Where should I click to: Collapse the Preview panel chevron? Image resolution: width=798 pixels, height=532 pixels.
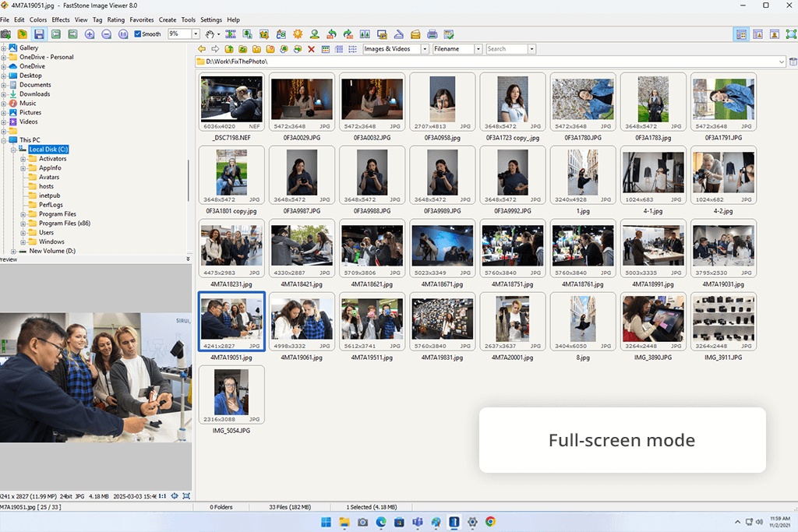(x=188, y=259)
